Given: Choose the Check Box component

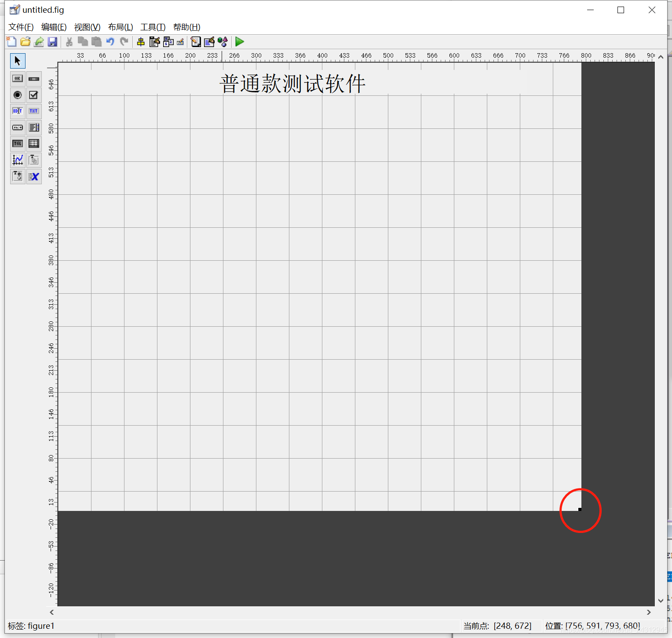Looking at the screenshot, I should (x=34, y=95).
